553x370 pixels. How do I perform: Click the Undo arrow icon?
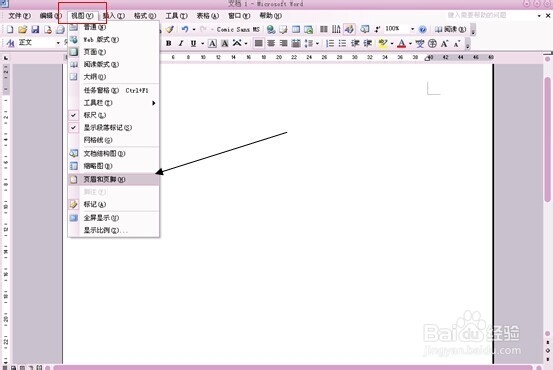pyautogui.click(x=185, y=29)
